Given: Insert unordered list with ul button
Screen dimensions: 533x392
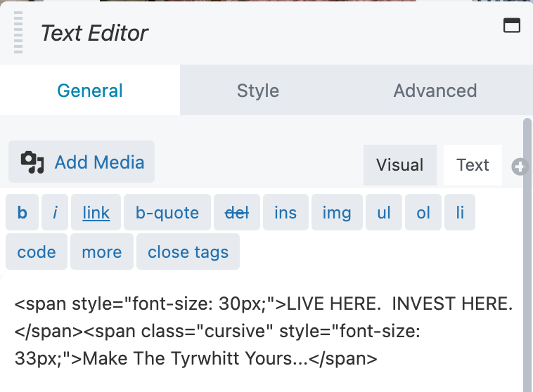Looking at the screenshot, I should (x=384, y=212).
